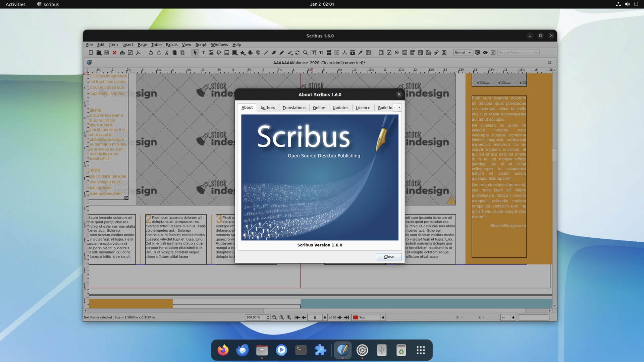The height and width of the screenshot is (362, 644).
Task: Pick the Bezier curve pen tool
Action: coord(274,53)
